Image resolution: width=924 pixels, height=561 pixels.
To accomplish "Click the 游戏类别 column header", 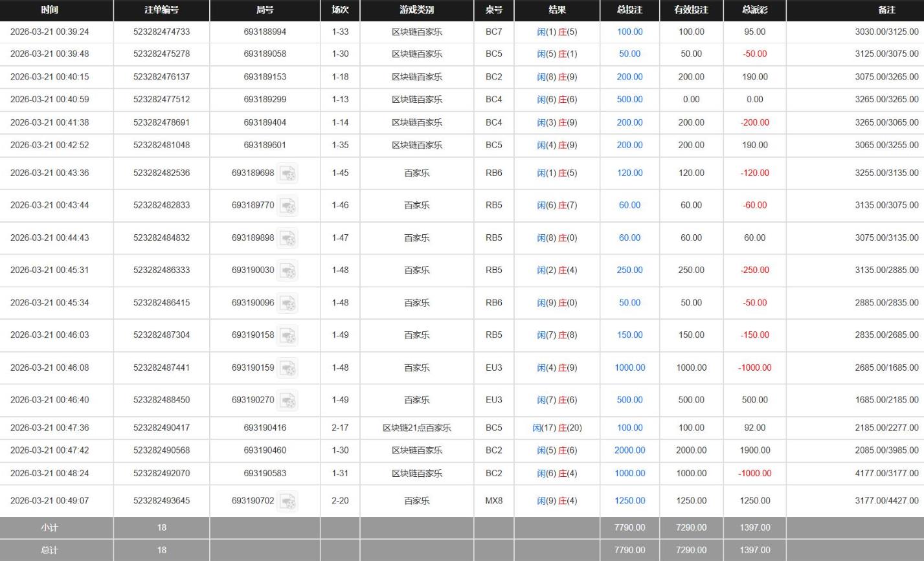I will coord(416,10).
